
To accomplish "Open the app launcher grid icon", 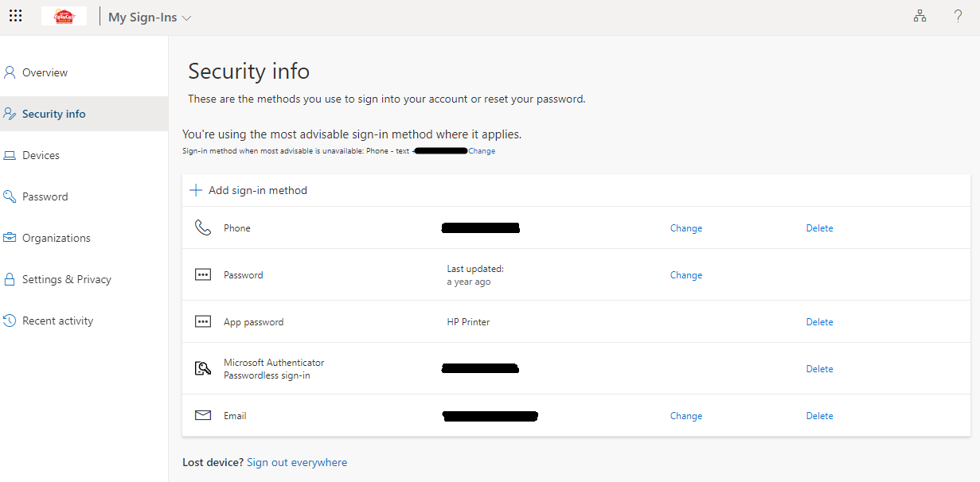I will click(16, 16).
